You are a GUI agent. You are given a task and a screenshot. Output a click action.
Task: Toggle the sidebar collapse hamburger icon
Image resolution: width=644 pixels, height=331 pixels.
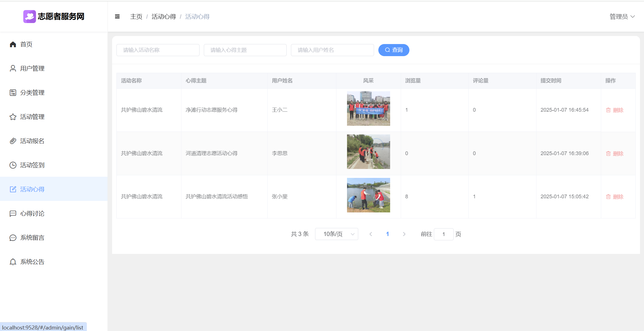coord(117,17)
